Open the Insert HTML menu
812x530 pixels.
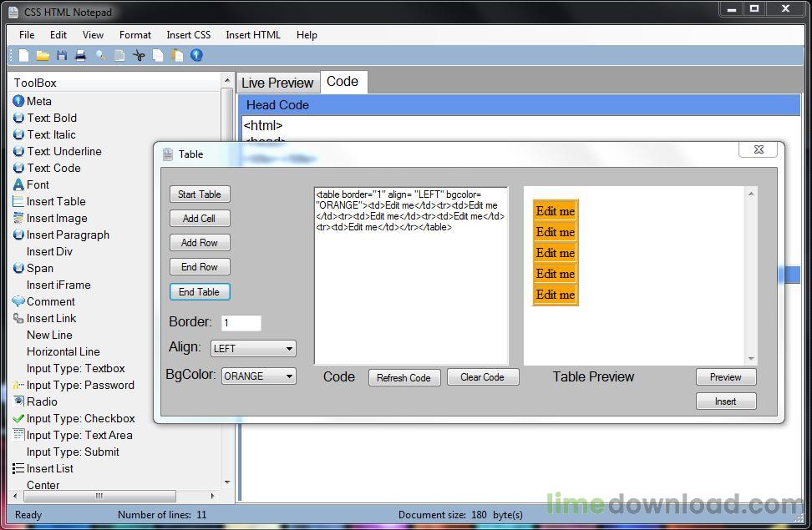point(252,35)
